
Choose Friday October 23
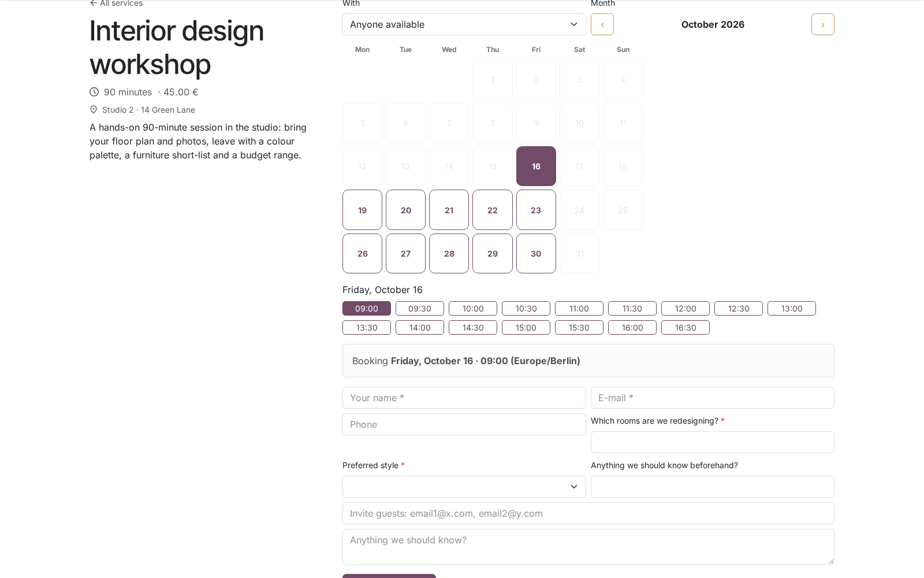coord(536,210)
